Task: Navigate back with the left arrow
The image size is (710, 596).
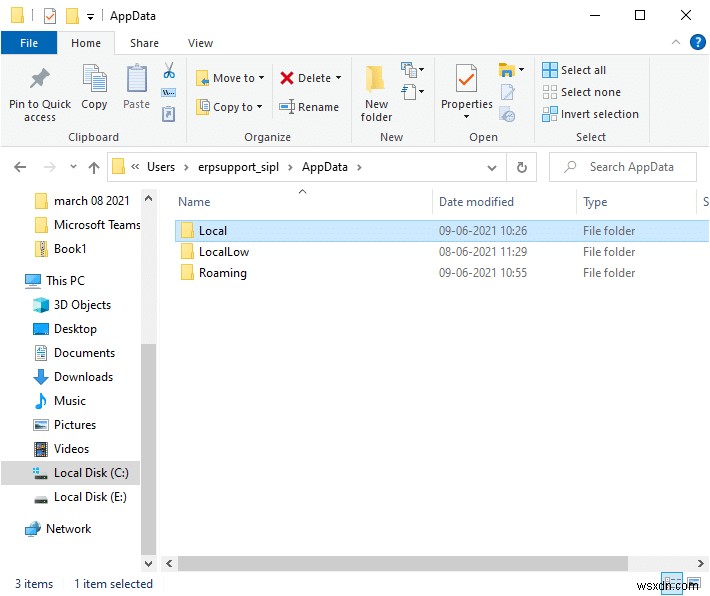Action: 20,167
